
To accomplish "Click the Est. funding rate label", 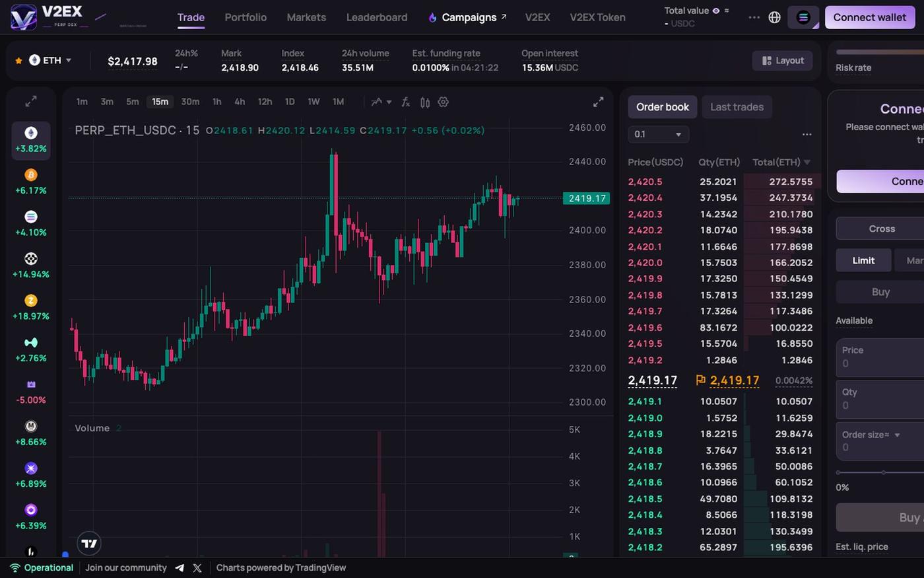I will (446, 54).
